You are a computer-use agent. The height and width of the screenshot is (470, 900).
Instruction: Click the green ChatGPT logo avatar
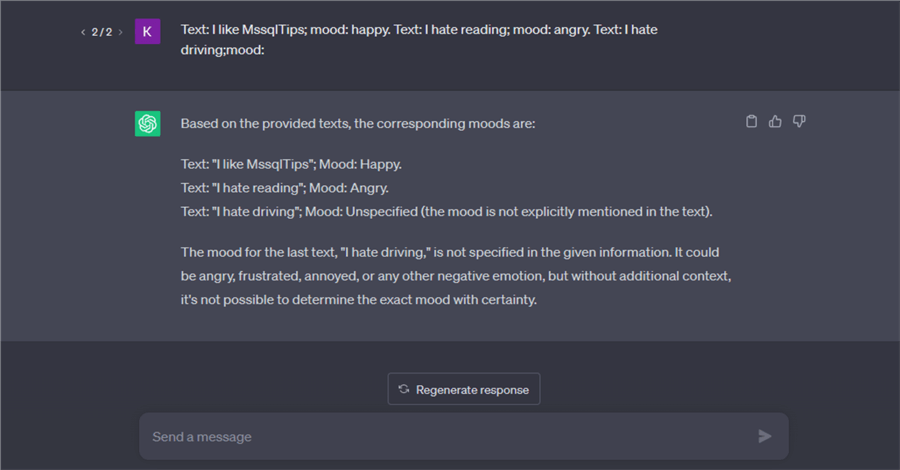[148, 123]
